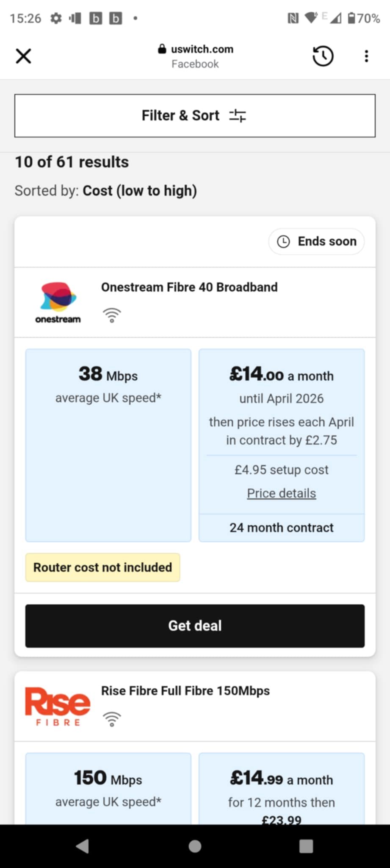Close the in-app browser with X
The height and width of the screenshot is (868, 390).
click(x=24, y=56)
